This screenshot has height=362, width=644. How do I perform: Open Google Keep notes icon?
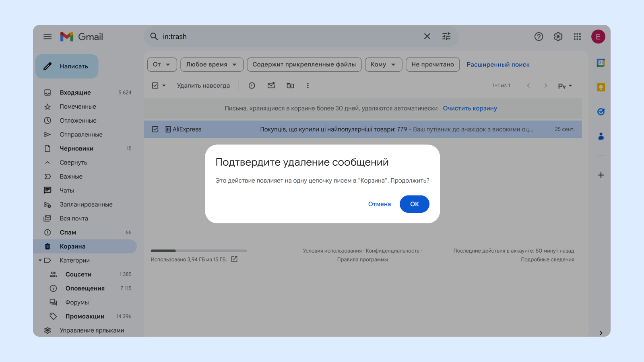click(x=600, y=87)
